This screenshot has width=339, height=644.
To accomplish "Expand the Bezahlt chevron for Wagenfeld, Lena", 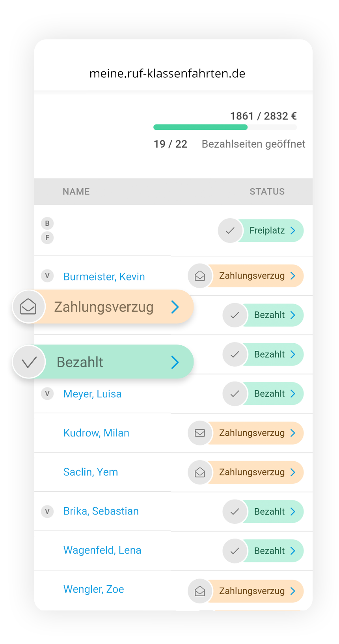I will pyautogui.click(x=293, y=551).
